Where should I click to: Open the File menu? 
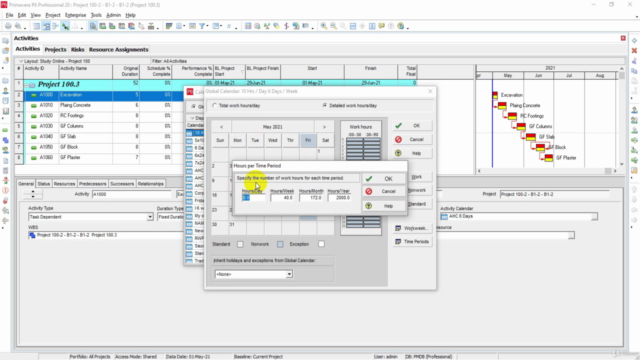tap(9, 15)
